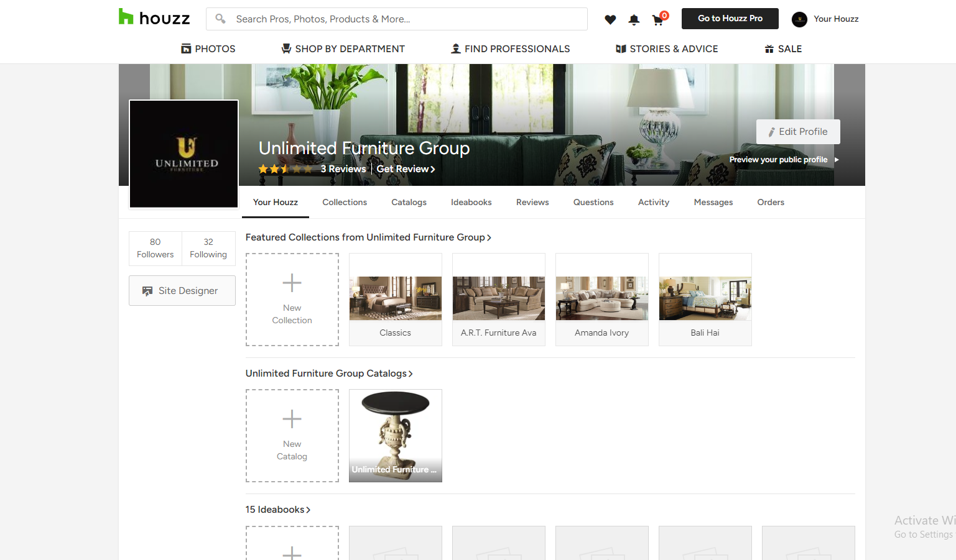Open Stories & Advice menu

click(667, 48)
